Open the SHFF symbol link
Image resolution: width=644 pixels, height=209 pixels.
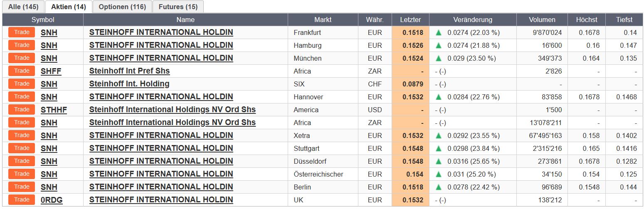[51, 71]
